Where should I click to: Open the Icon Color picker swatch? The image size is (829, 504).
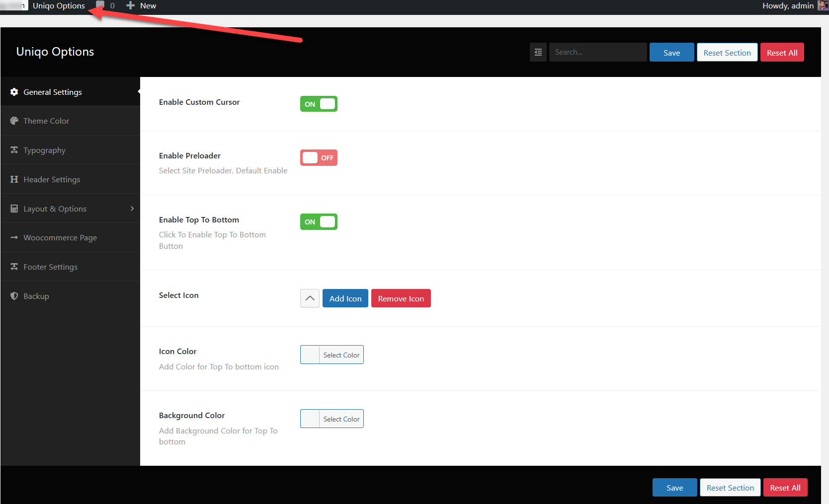coord(310,355)
